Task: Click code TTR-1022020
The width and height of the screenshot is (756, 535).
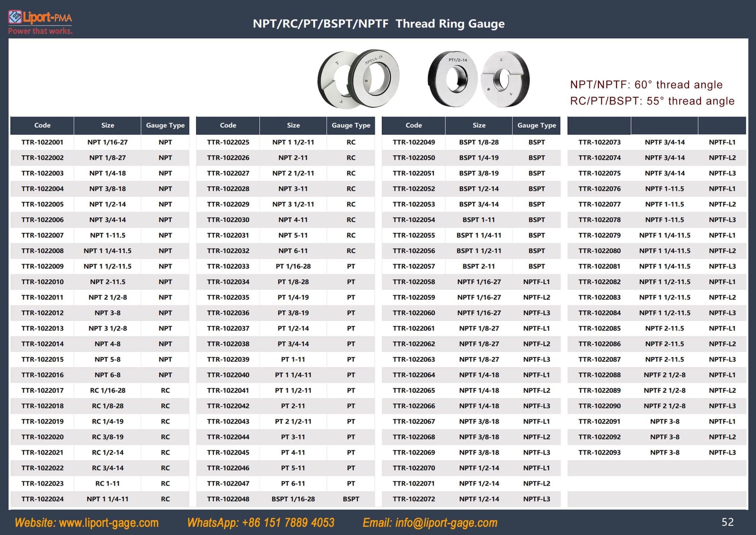Action: 43,437
